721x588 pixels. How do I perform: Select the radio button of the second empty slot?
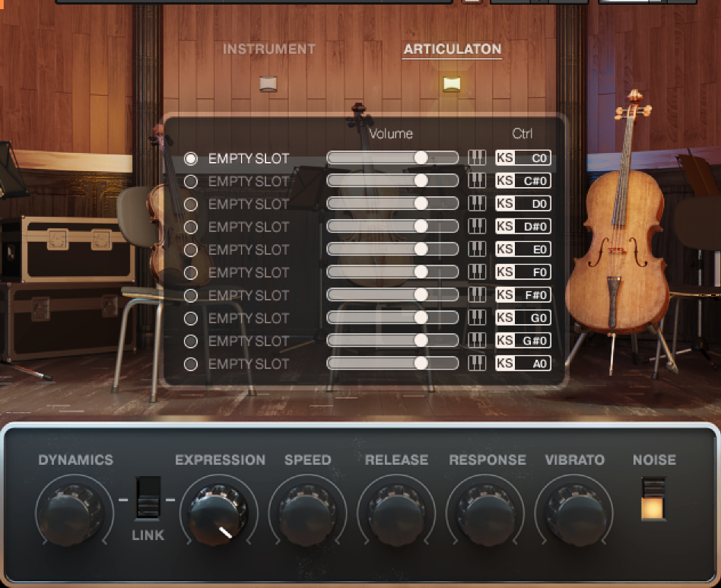click(191, 181)
